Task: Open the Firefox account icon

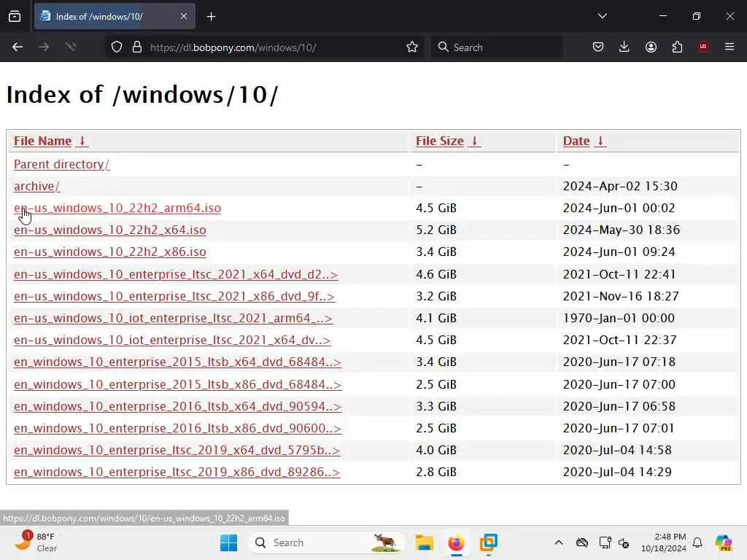Action: tap(651, 47)
